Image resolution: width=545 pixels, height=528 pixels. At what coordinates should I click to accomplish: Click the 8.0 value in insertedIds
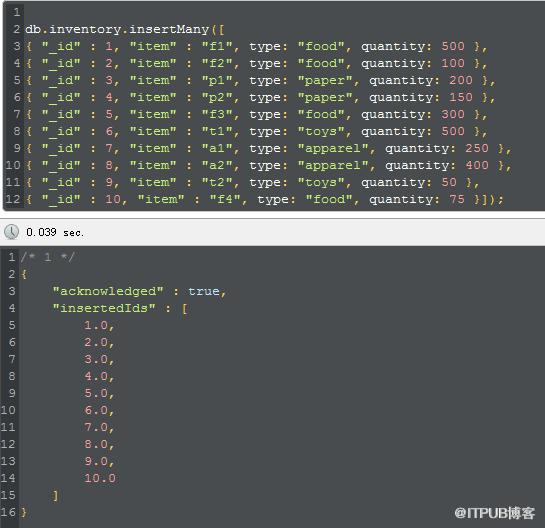click(96, 445)
